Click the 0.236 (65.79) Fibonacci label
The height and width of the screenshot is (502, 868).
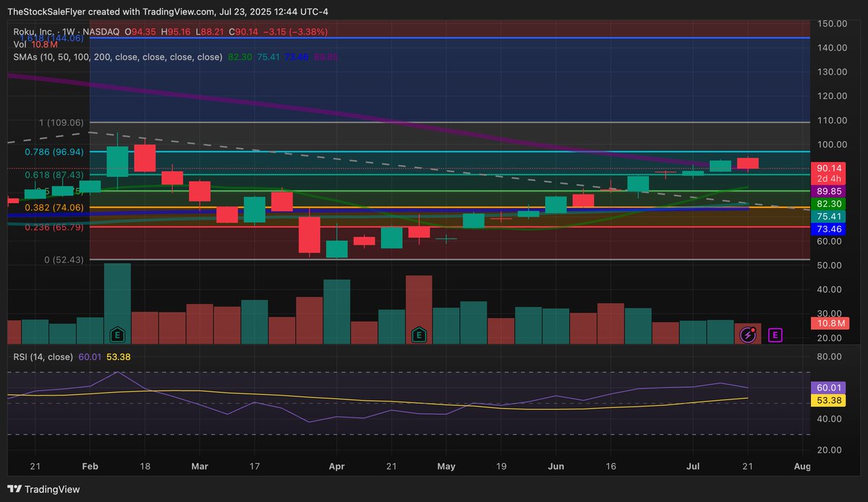[x=54, y=227]
